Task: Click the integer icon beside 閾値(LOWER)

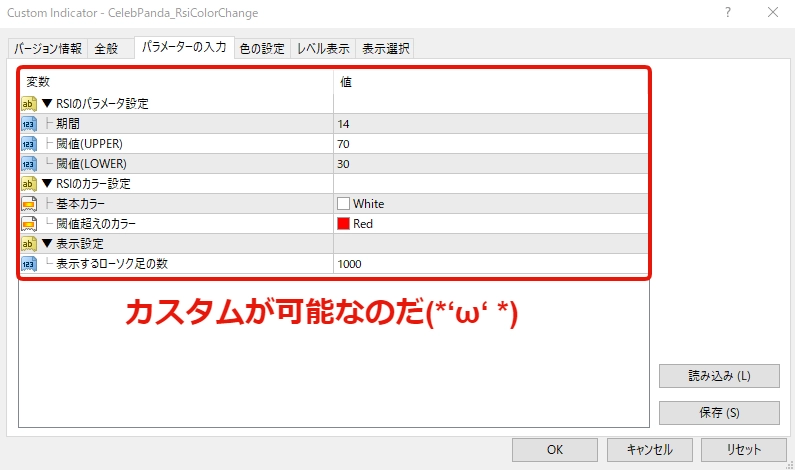Action: pyautogui.click(x=29, y=164)
